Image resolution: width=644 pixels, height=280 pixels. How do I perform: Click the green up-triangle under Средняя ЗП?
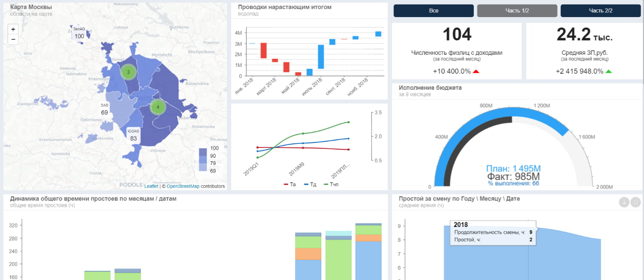pyautogui.click(x=608, y=71)
